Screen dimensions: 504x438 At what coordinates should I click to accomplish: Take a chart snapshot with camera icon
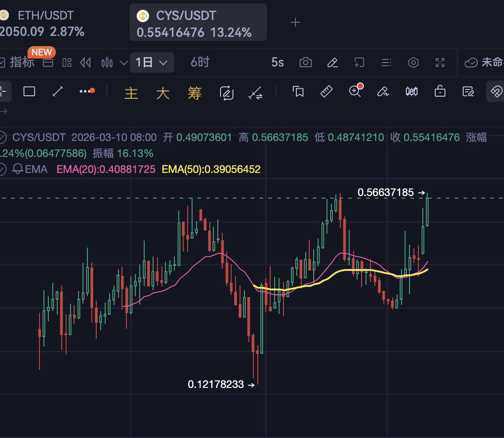click(306, 63)
